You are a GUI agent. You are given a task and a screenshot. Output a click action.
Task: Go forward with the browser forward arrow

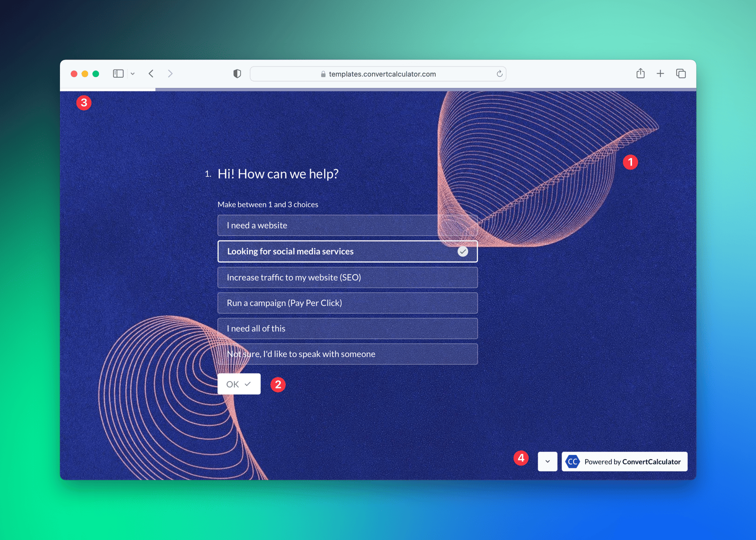[x=170, y=73]
